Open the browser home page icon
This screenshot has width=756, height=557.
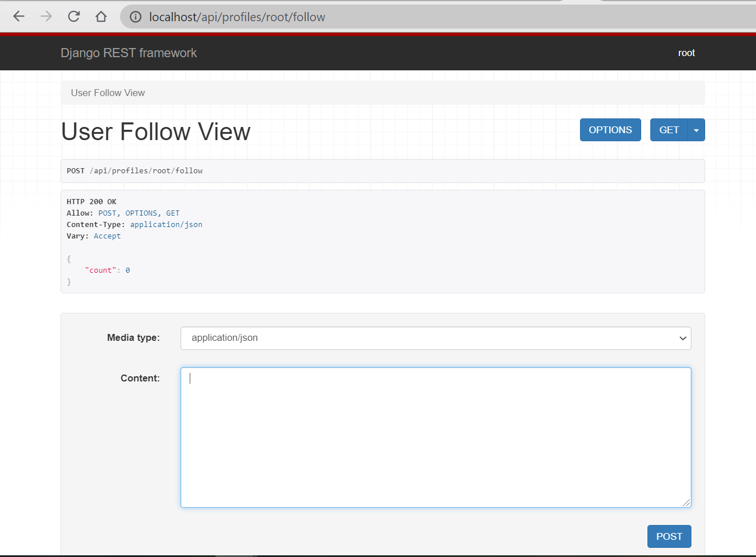(101, 17)
